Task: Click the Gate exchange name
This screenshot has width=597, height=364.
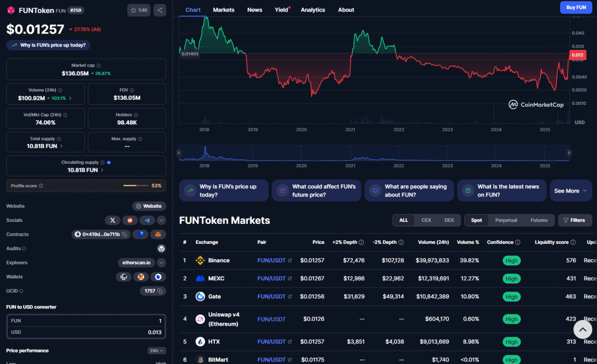Action: pyautogui.click(x=214, y=296)
